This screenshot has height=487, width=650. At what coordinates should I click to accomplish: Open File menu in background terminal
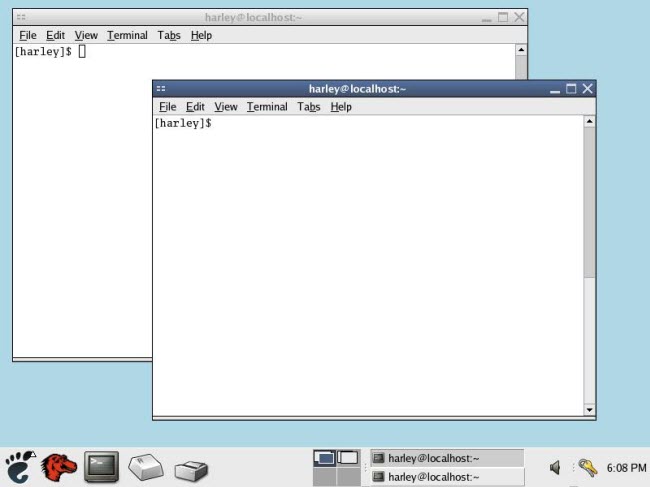(28, 36)
